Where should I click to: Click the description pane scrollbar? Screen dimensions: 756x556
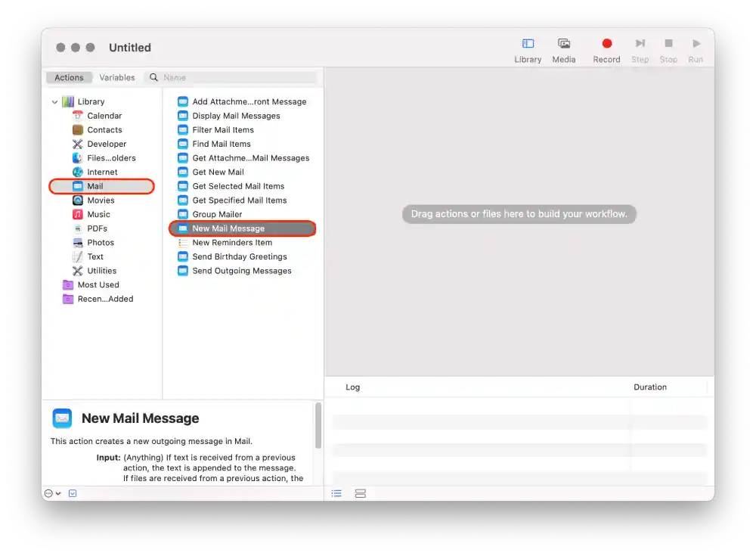(318, 426)
